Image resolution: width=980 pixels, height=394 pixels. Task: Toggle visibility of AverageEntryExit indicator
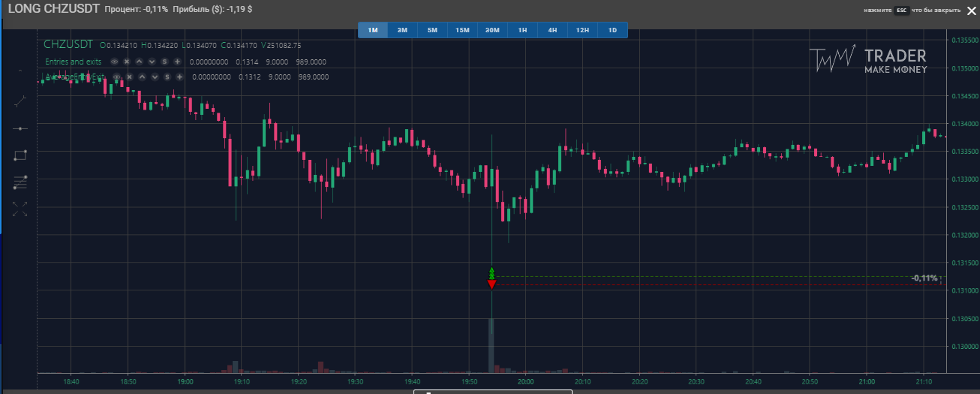pyautogui.click(x=117, y=77)
